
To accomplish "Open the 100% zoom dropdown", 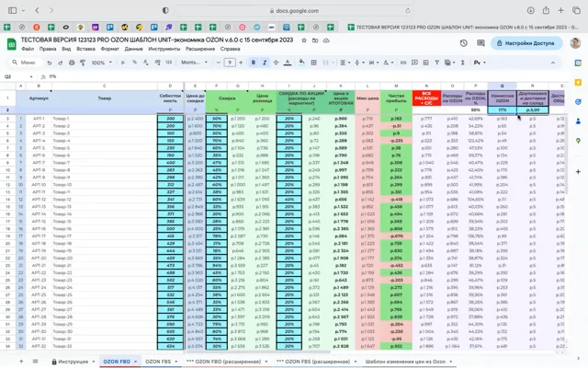I will (x=102, y=63).
